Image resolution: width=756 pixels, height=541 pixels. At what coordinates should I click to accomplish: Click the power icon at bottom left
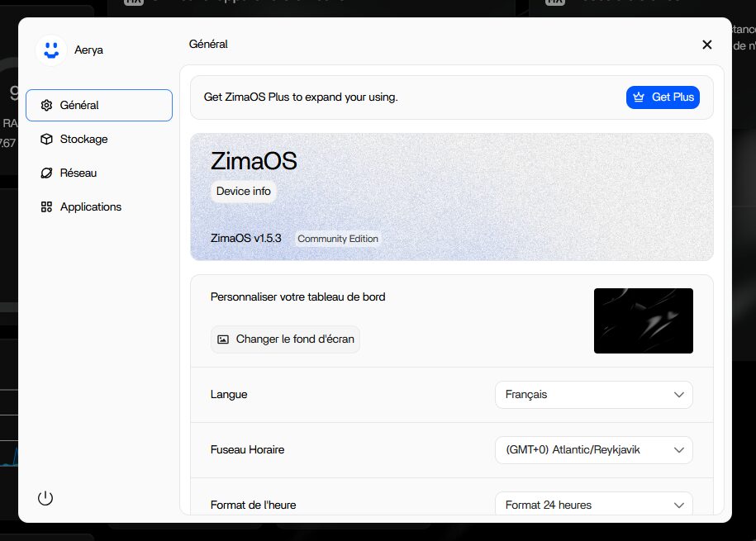pos(45,497)
